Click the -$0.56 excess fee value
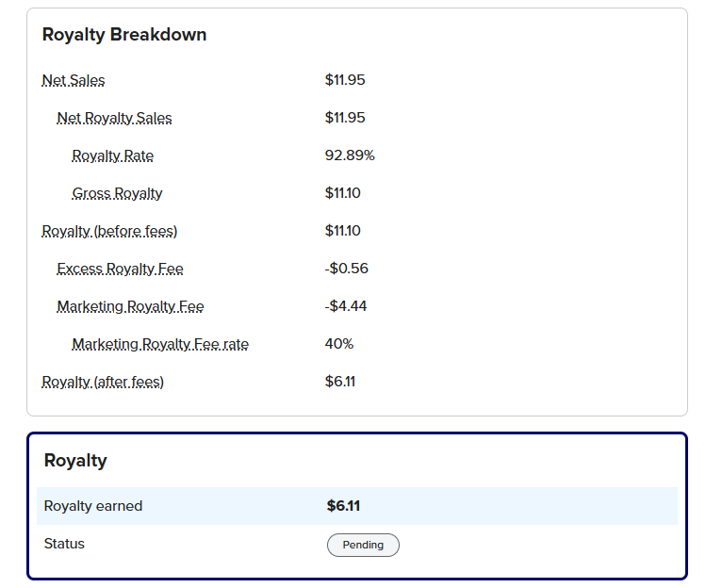 (x=346, y=269)
